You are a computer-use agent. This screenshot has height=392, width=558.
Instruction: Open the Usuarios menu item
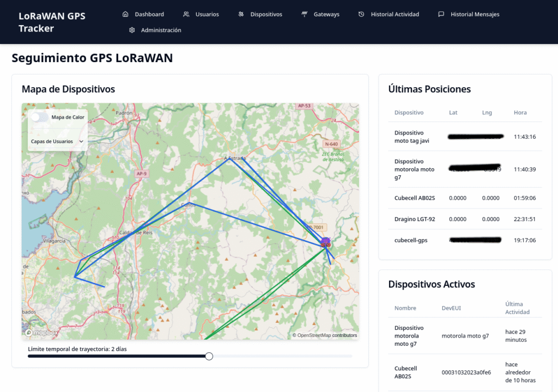[207, 14]
